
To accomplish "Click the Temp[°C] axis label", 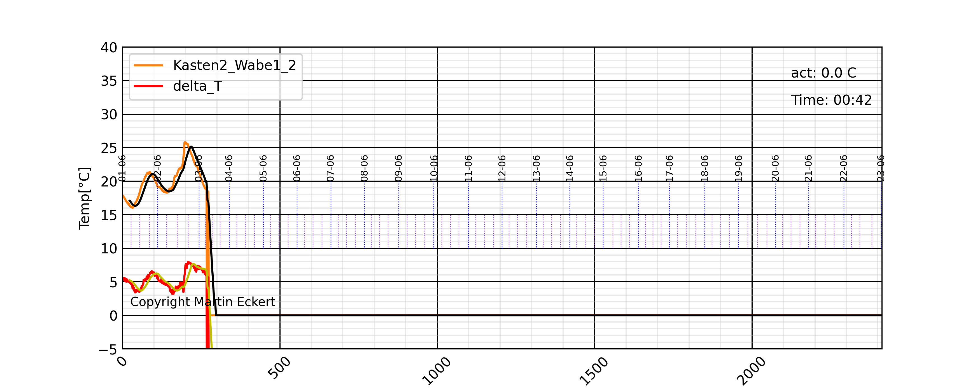I will pyautogui.click(x=85, y=198).
